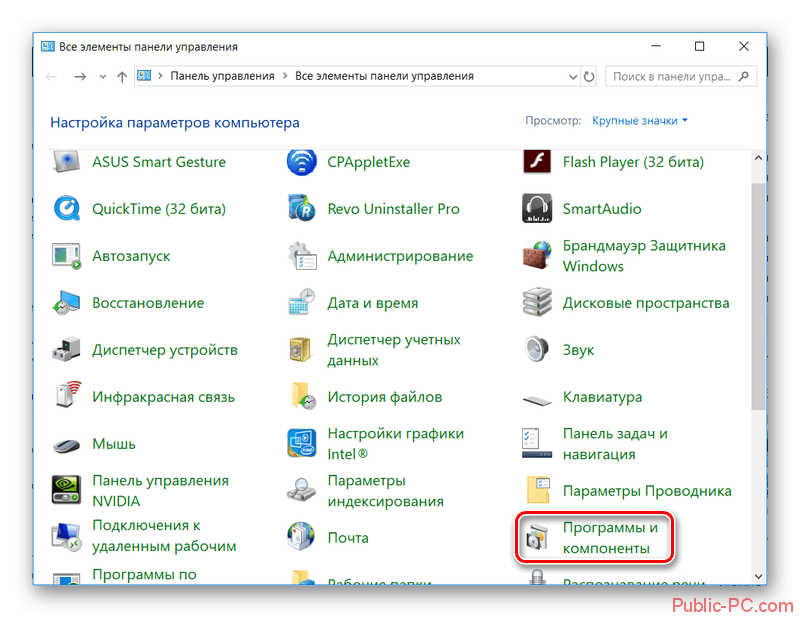Open the Брандмауэр Защитника firewall icon
This screenshot has height=618, width=800.
537,256
